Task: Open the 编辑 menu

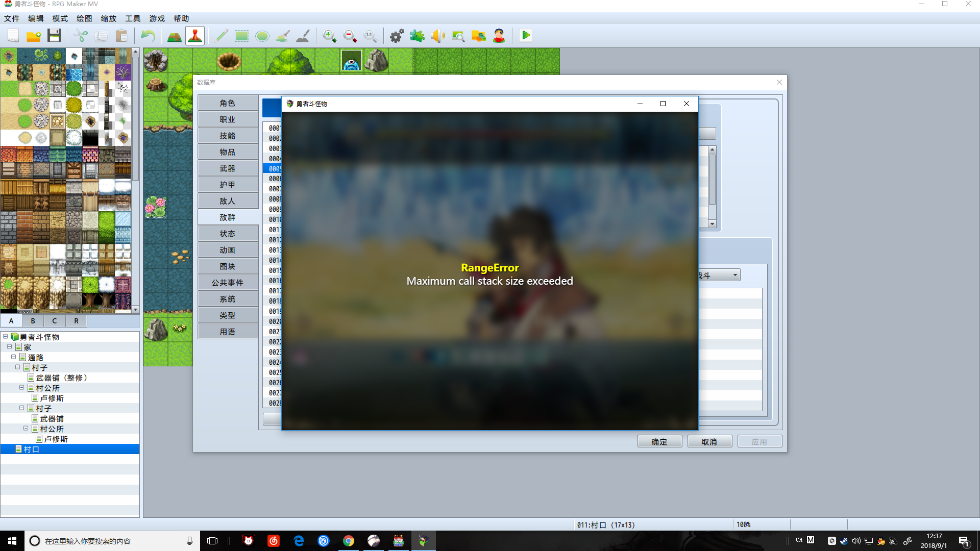Action: tap(36, 18)
